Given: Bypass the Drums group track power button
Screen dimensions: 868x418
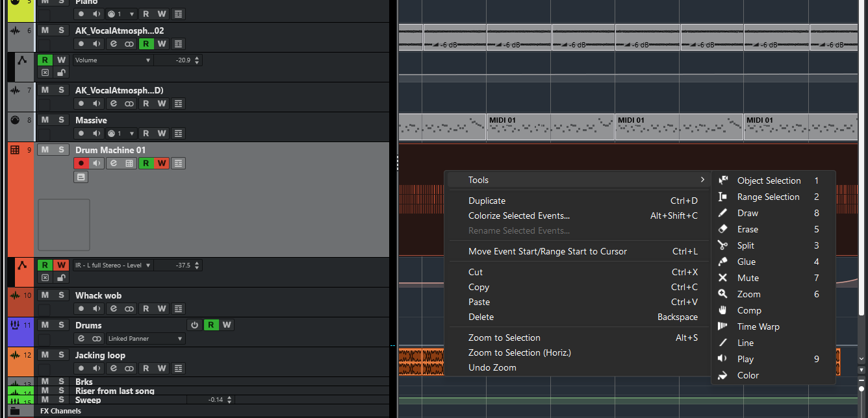Looking at the screenshot, I should pyautogui.click(x=194, y=325).
